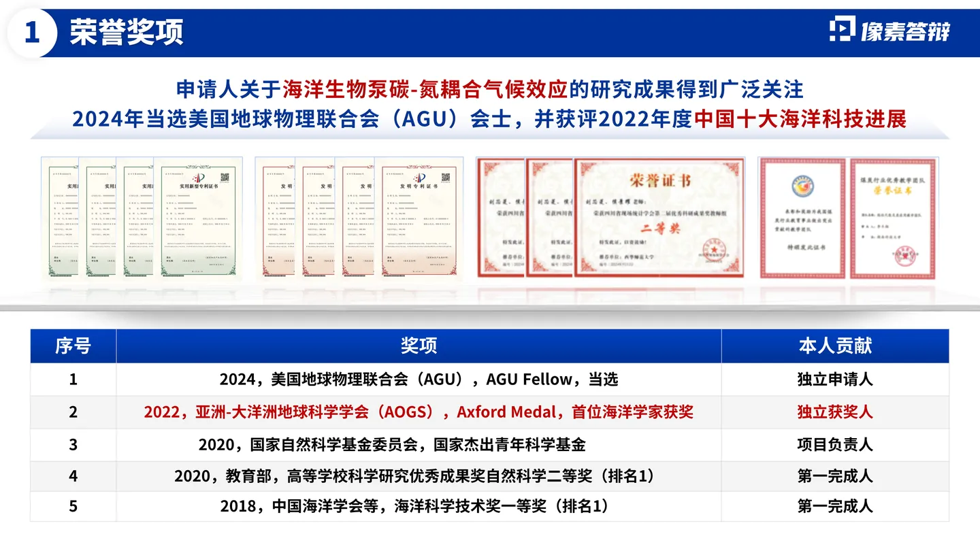Click the red text 海洋生物泵碳-氮耦合气候效应
The height and width of the screenshot is (551, 980).
coord(425,88)
